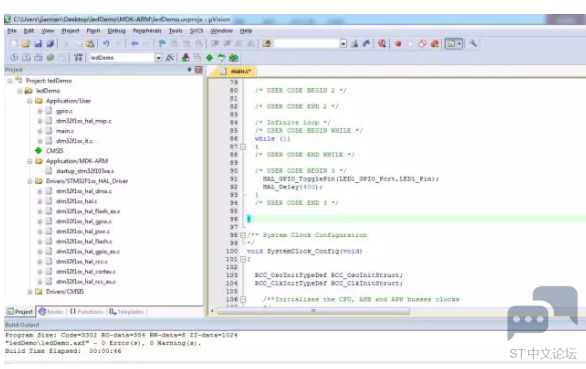
Task: Collapse code block at line 87
Action: [x=243, y=147]
